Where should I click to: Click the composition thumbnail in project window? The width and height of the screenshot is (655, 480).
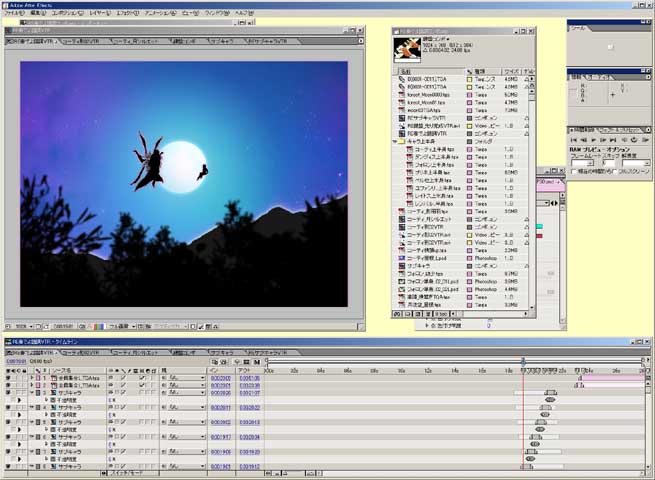click(x=406, y=50)
